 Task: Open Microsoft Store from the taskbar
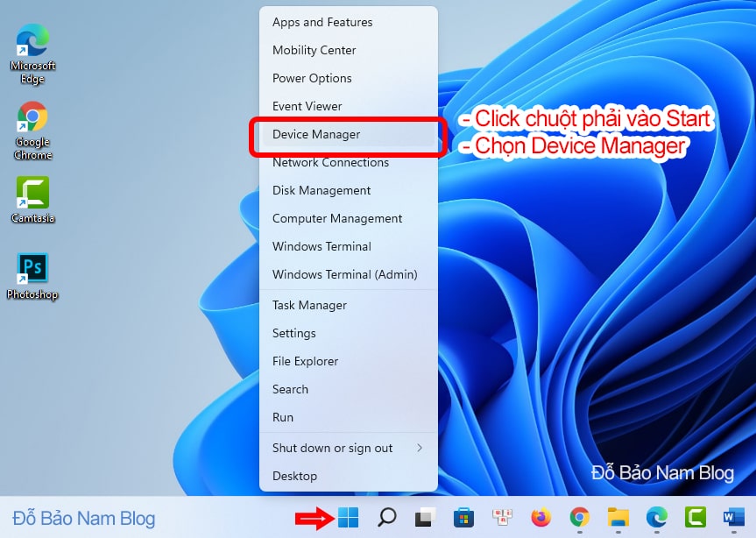click(463, 517)
